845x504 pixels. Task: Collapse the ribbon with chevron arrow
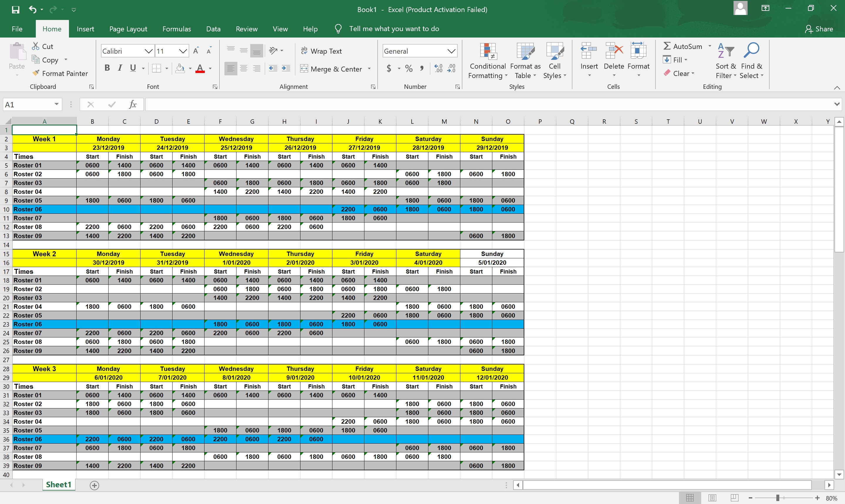[x=837, y=88]
